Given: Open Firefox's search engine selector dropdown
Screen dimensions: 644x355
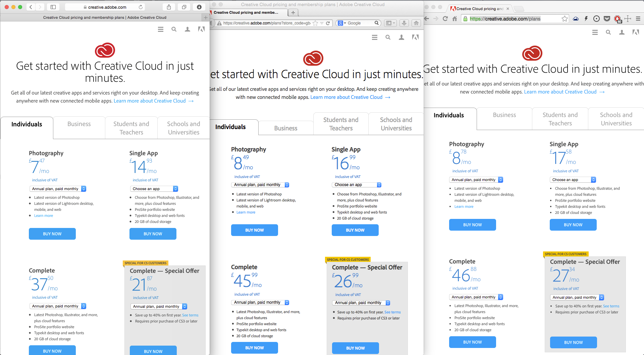Looking at the screenshot, I should click(x=342, y=23).
